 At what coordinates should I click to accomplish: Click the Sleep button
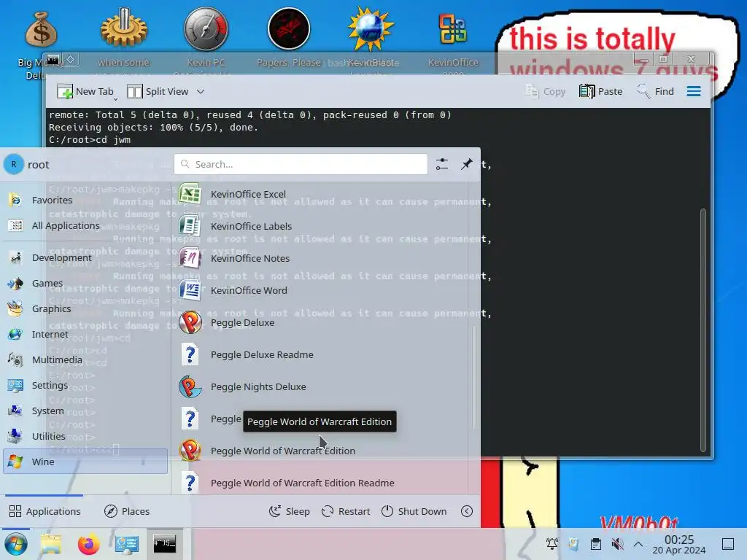click(289, 511)
